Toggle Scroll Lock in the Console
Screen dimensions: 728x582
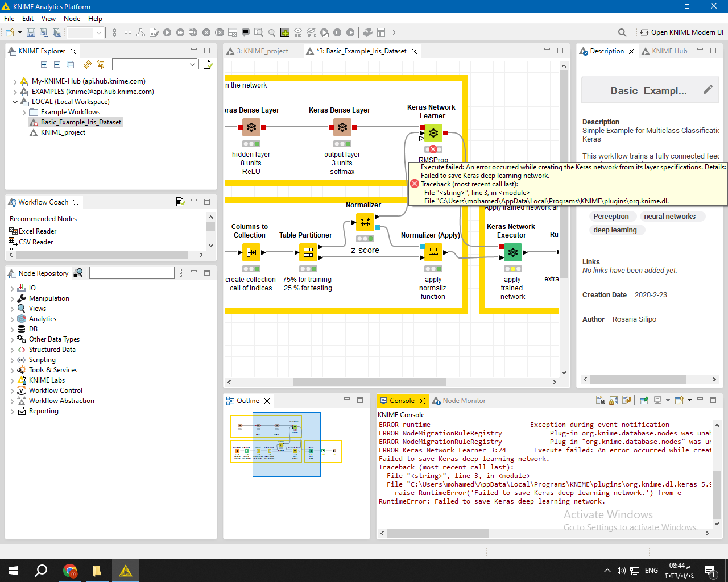613,401
